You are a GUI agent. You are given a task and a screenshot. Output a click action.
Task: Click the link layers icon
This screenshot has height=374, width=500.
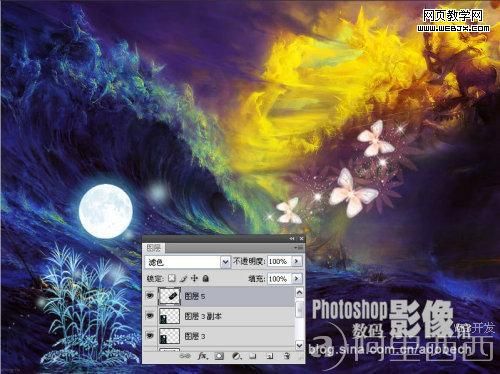[x=185, y=356]
